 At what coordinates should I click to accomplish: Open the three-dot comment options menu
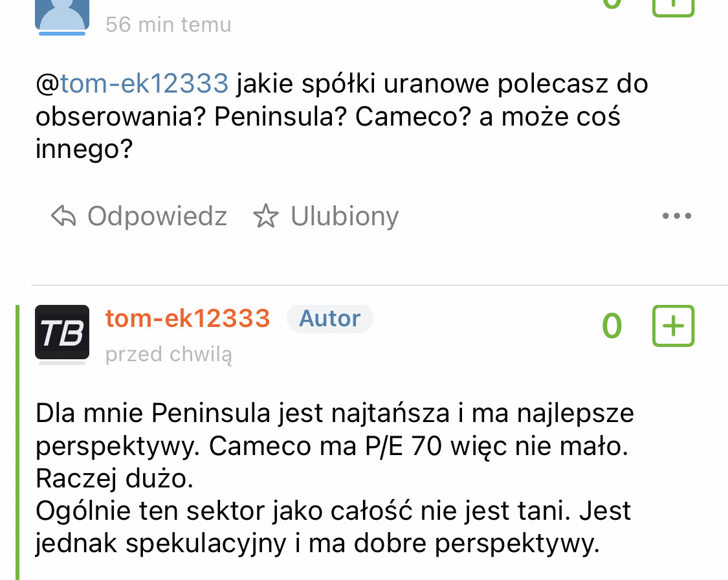pyautogui.click(x=677, y=216)
